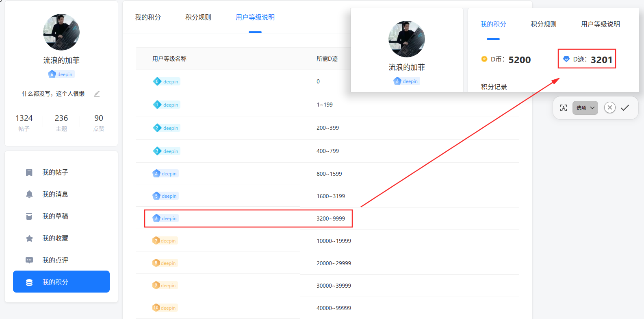Click the coin stack icon beside 我的积分
Screen dimensions: 644x319
(x=29, y=282)
